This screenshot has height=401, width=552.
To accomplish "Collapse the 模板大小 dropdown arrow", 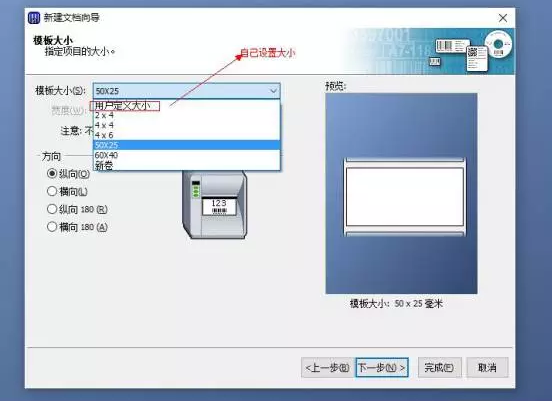I will [x=273, y=91].
